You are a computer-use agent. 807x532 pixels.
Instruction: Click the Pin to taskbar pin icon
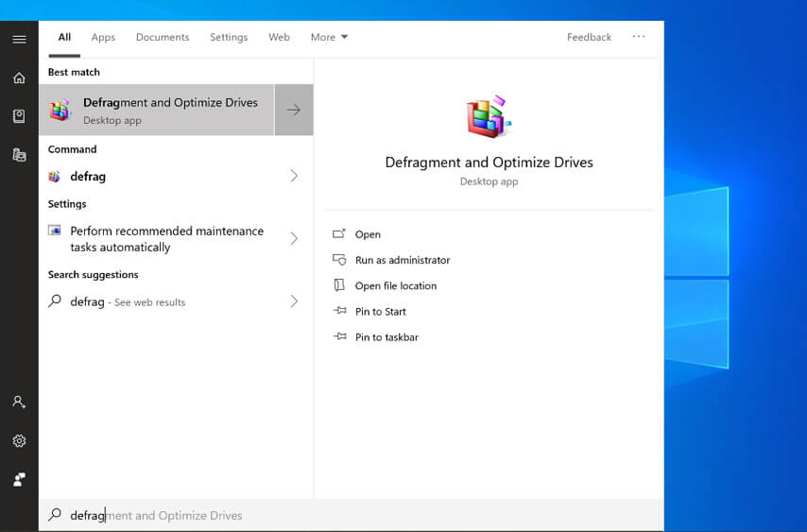pos(339,336)
